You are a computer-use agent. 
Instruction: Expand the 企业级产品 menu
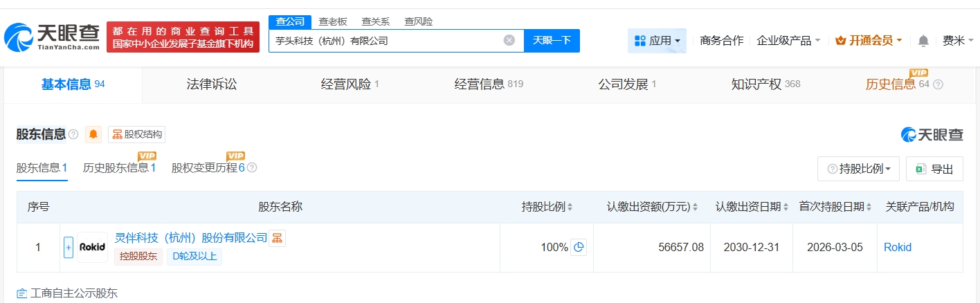(788, 41)
